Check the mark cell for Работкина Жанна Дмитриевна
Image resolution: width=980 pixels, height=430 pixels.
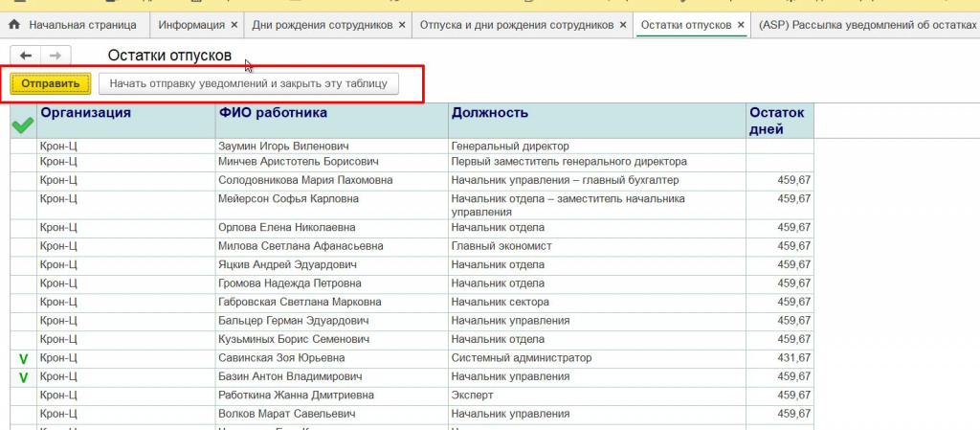tap(24, 396)
